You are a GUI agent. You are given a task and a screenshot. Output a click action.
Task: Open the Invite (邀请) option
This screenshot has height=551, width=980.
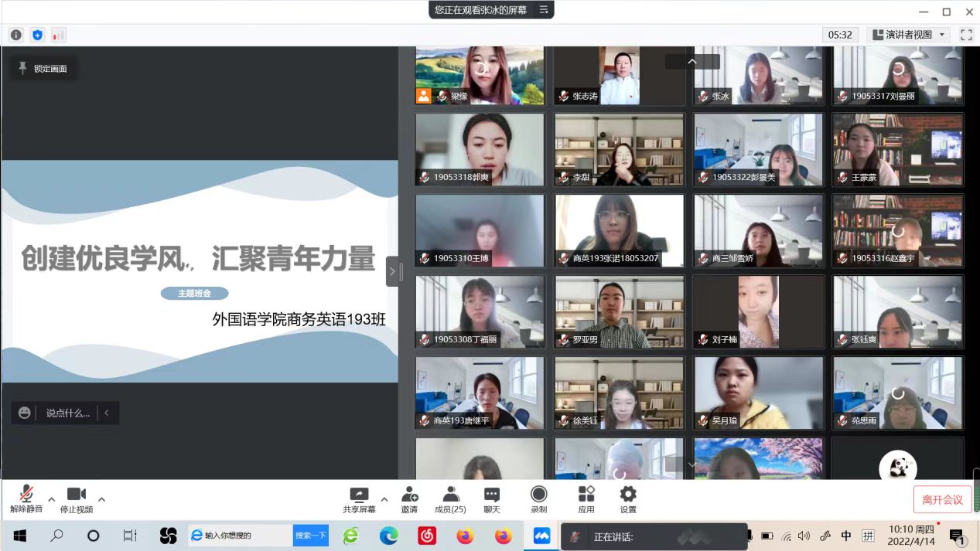pyautogui.click(x=409, y=499)
